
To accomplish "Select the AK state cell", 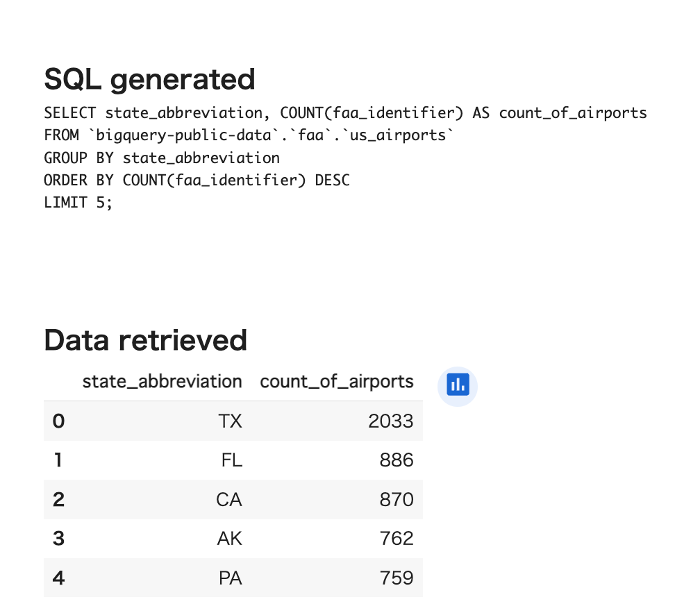I will click(x=229, y=538).
